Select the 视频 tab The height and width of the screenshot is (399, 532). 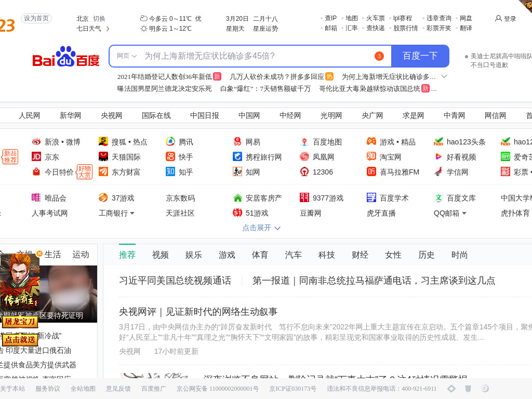coord(161,255)
